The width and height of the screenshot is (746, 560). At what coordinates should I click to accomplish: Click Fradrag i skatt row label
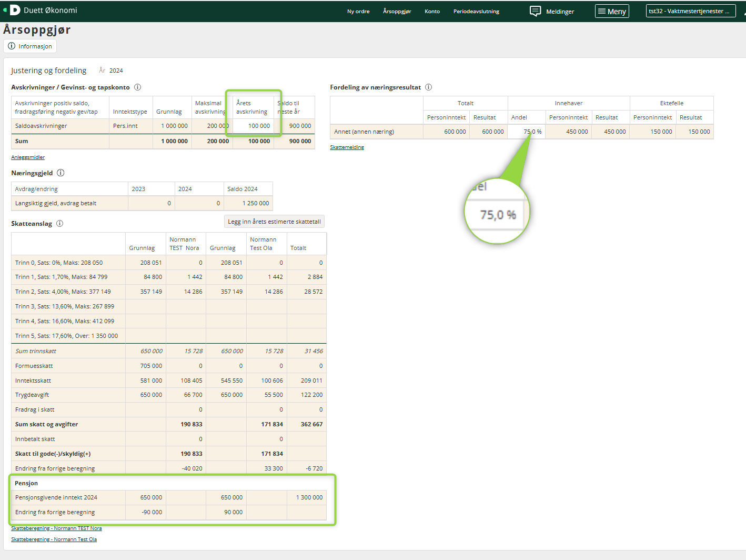(x=34, y=409)
